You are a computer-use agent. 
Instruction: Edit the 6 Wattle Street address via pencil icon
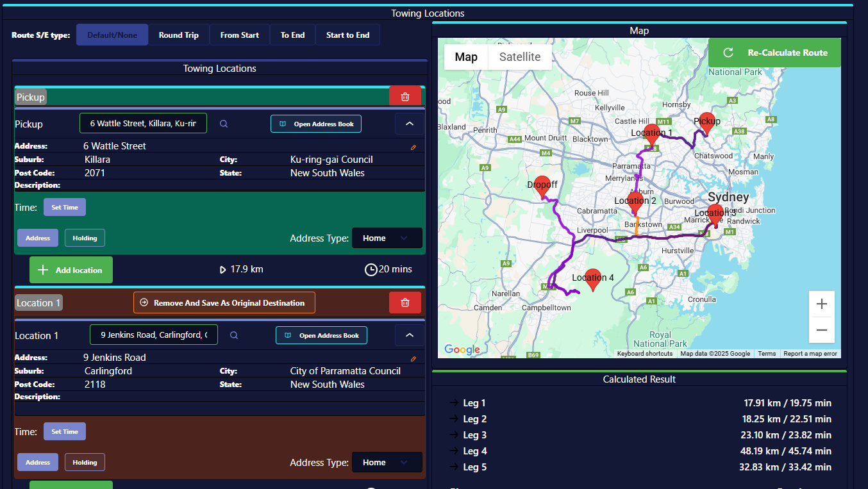413,146
